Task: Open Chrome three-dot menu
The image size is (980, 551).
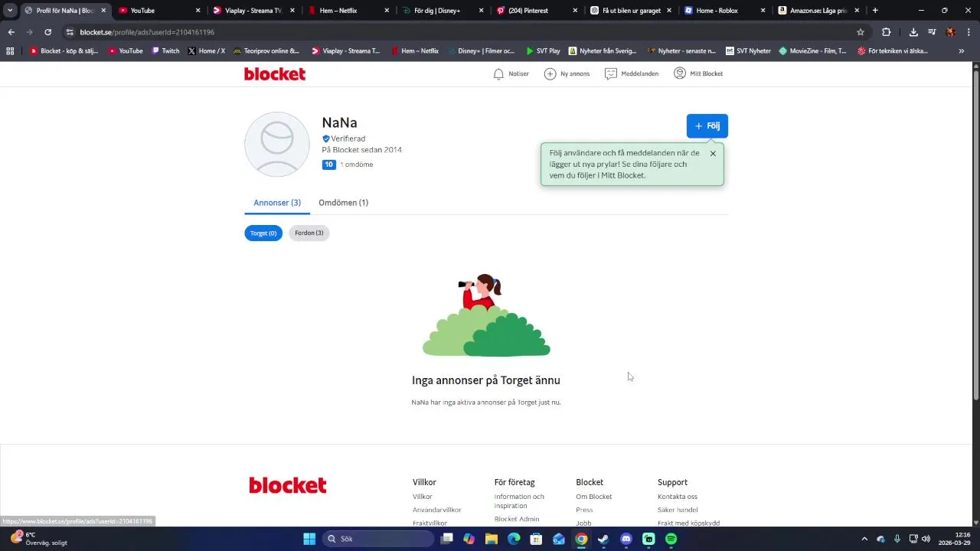Action: [x=969, y=32]
